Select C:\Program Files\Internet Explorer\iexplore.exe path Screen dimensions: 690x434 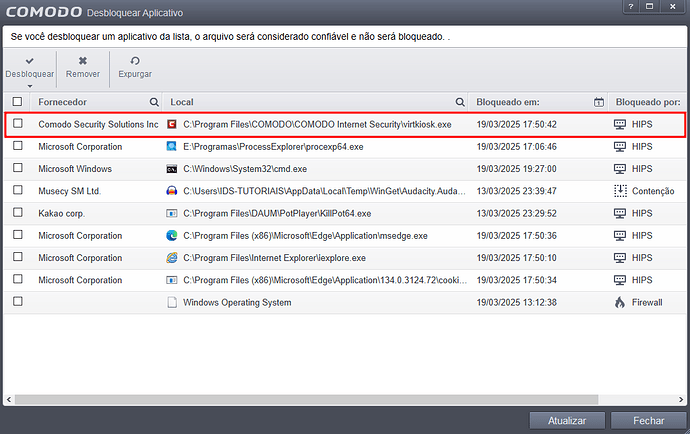pyautogui.click(x=274, y=258)
